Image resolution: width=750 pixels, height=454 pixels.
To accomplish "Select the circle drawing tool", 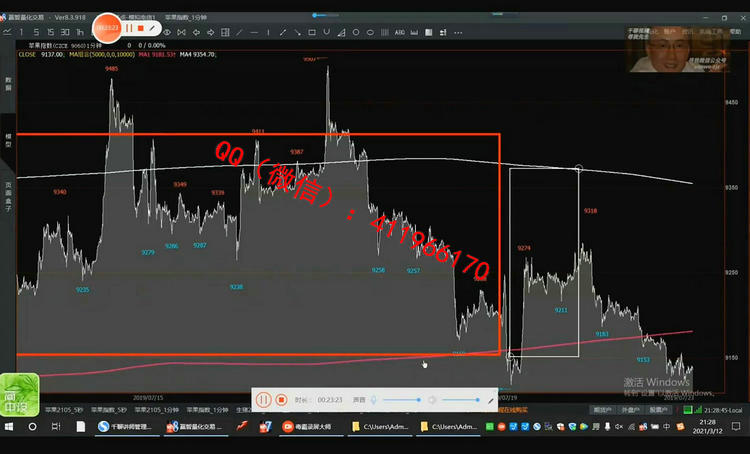I will [x=356, y=33].
